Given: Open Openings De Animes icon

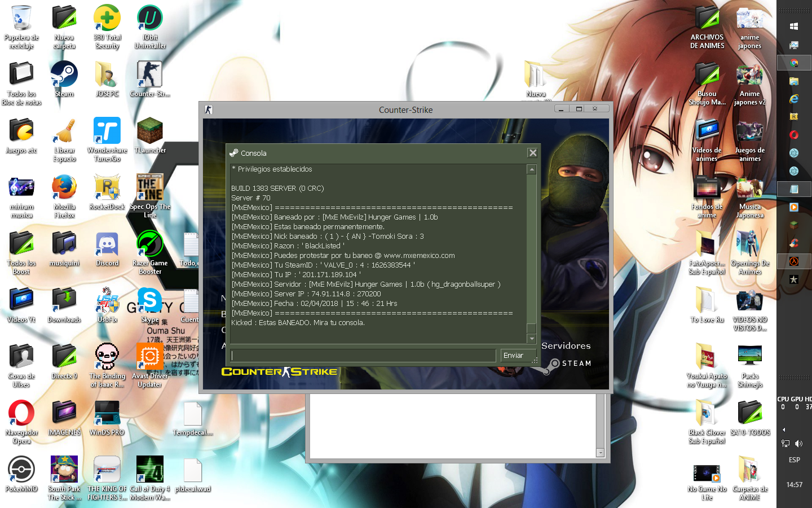Looking at the screenshot, I should point(750,252).
